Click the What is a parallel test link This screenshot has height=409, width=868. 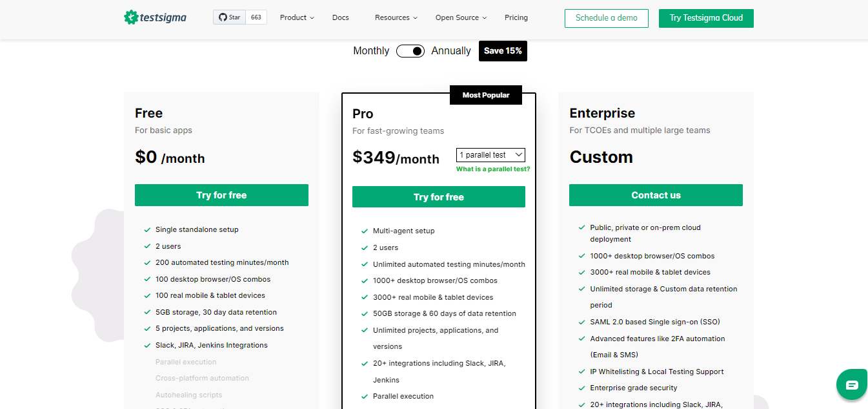(492, 168)
